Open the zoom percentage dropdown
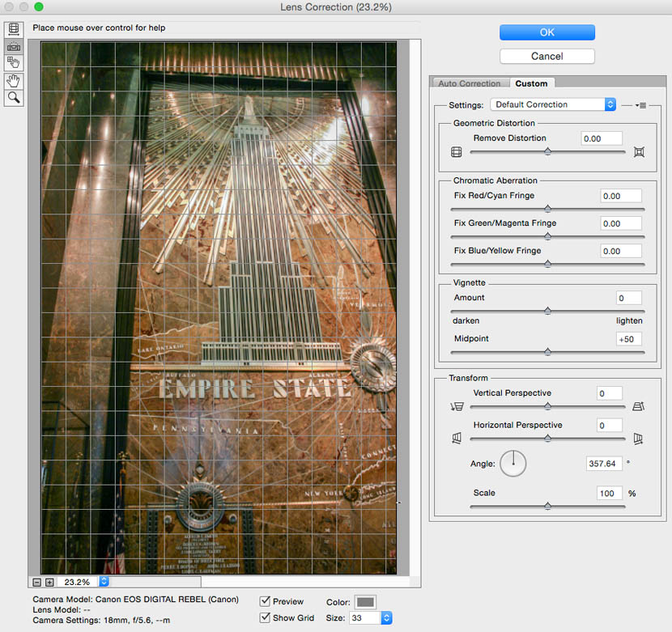This screenshot has width=672, height=632. click(104, 582)
